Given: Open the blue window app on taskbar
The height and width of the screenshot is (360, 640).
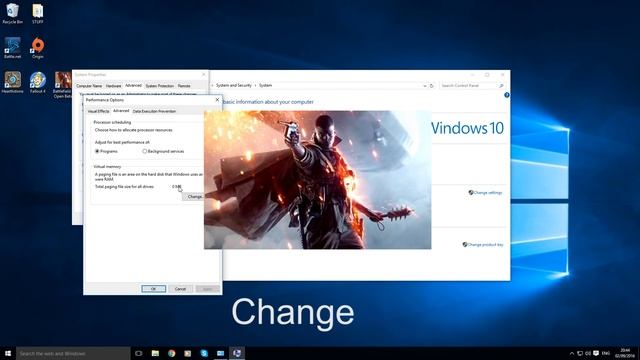Looking at the screenshot, I should coord(220,353).
